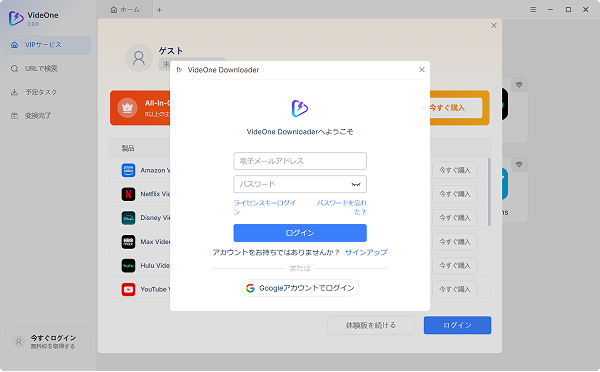The height and width of the screenshot is (372, 600).
Task: Close the VideOne Downloader login dialog
Action: pos(422,70)
